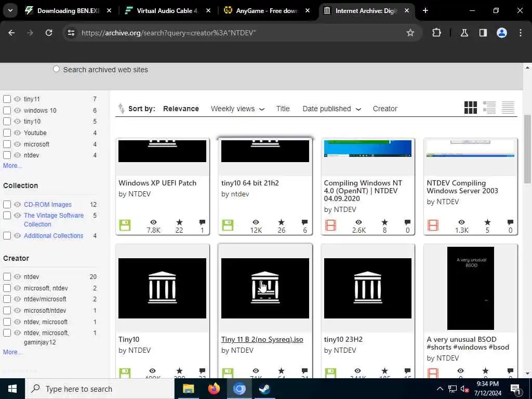Open the Chrome three-dot menu
Image resolution: width=532 pixels, height=399 pixels.
pos(521,33)
